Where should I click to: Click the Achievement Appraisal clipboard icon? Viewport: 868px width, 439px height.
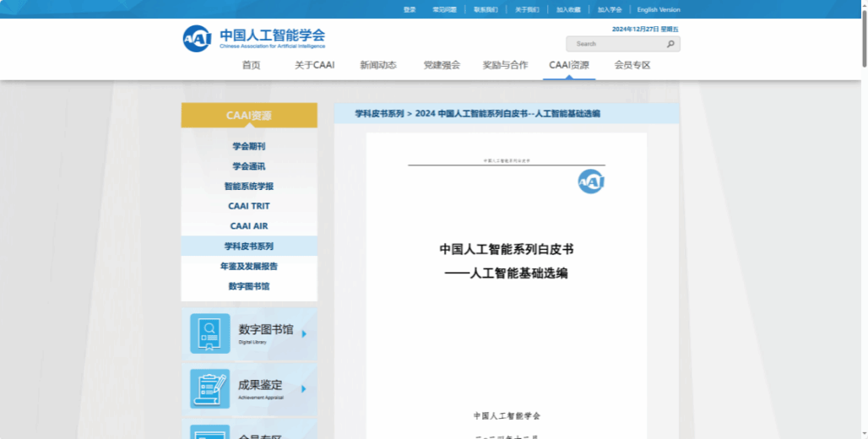point(209,388)
